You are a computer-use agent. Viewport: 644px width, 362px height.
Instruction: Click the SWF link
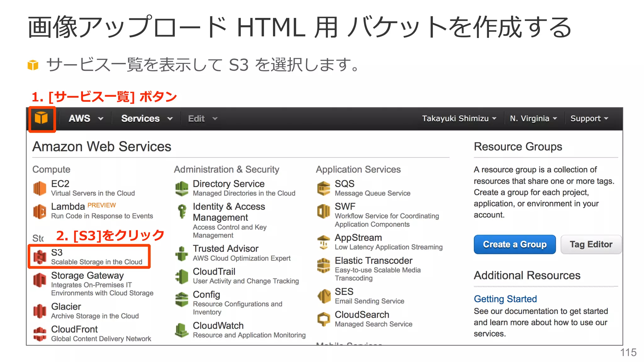[345, 206]
